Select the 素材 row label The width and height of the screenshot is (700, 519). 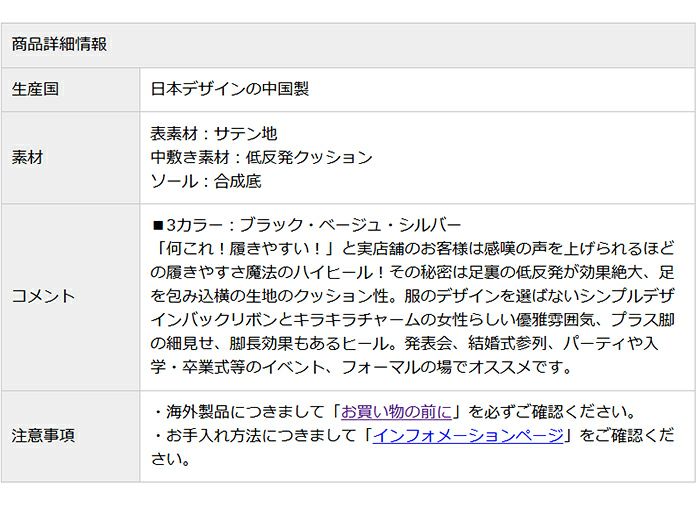tap(28, 157)
